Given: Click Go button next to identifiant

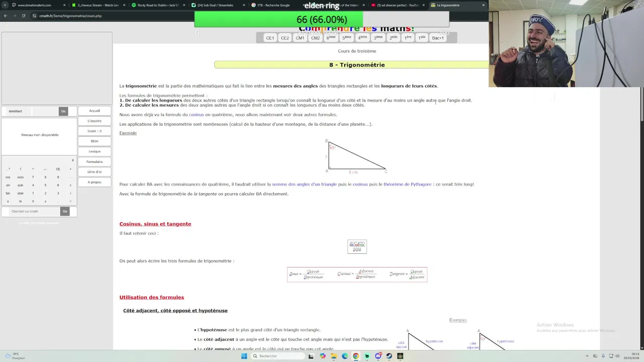Looking at the screenshot, I should pyautogui.click(x=63, y=111).
